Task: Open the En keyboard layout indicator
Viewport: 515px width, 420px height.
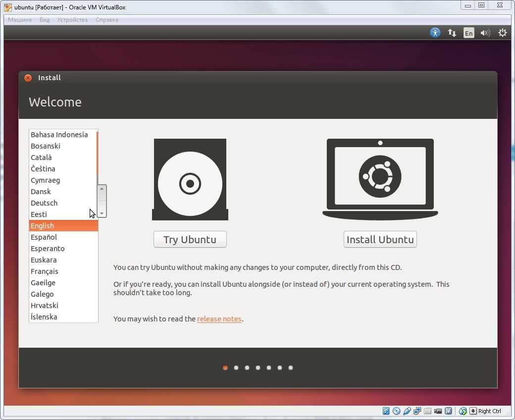Action: tap(468, 33)
